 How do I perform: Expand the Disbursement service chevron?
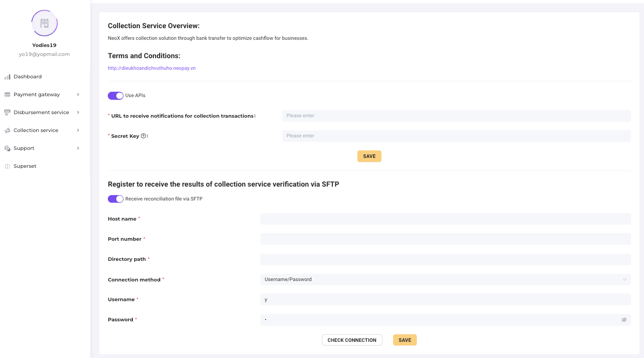pyautogui.click(x=78, y=112)
